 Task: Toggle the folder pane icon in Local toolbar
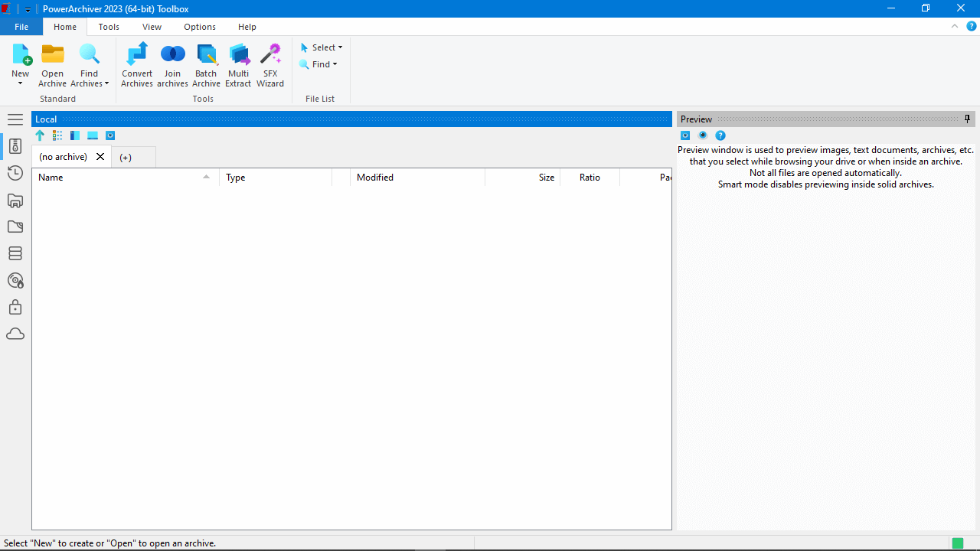point(75,135)
